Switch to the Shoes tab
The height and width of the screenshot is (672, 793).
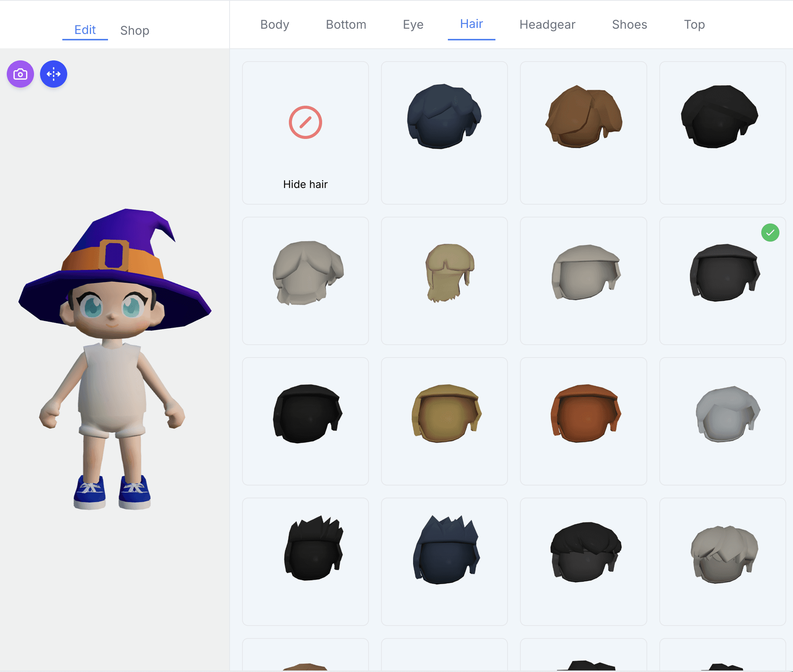[x=629, y=25]
